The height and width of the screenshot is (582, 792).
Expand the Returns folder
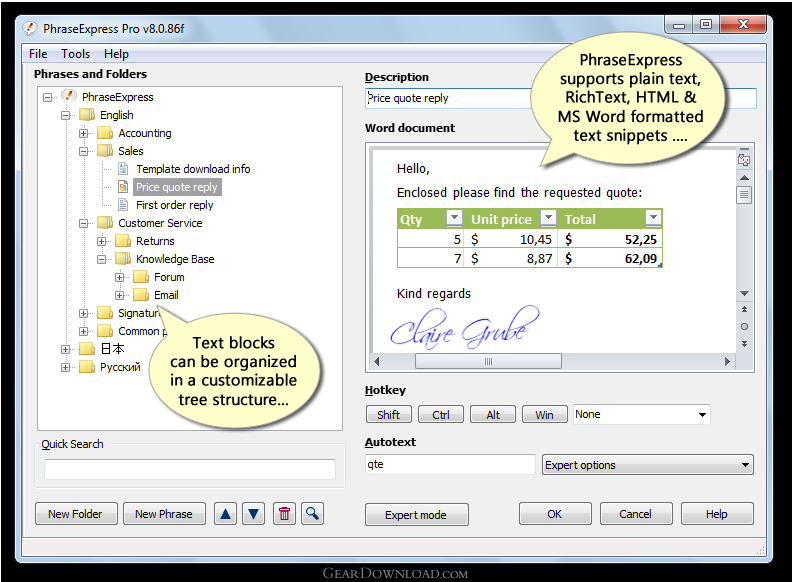[102, 241]
